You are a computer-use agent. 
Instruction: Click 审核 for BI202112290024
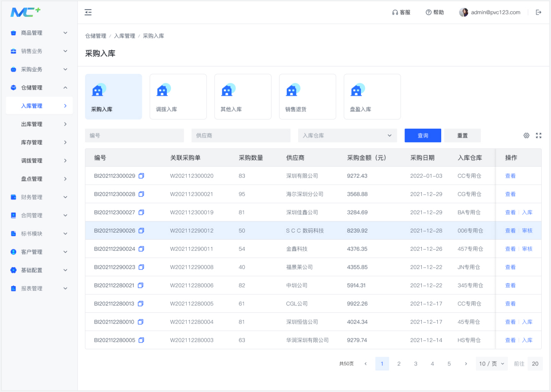(527, 249)
